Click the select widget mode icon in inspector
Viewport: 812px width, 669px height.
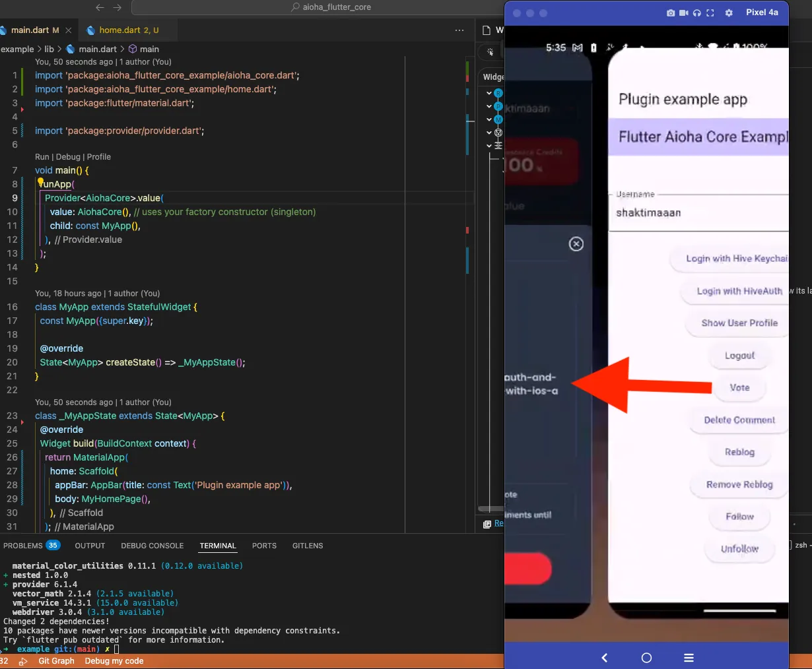click(490, 51)
